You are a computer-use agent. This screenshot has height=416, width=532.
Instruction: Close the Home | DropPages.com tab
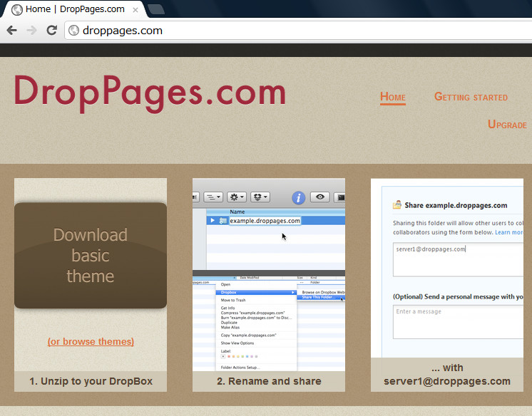click(135, 10)
